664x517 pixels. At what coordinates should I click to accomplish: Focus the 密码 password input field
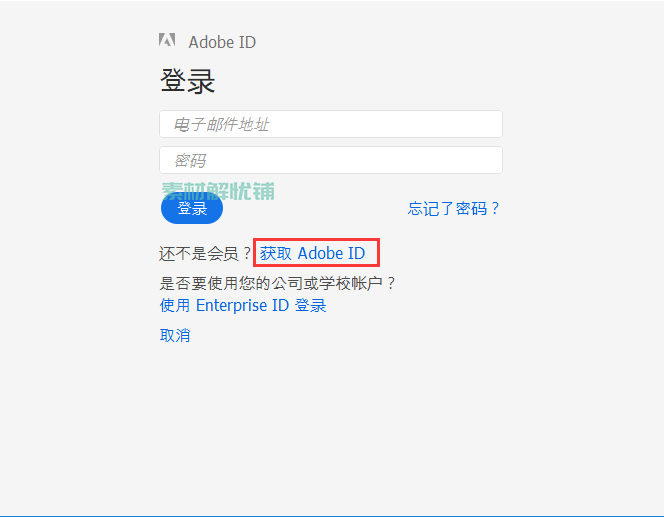tap(331, 160)
